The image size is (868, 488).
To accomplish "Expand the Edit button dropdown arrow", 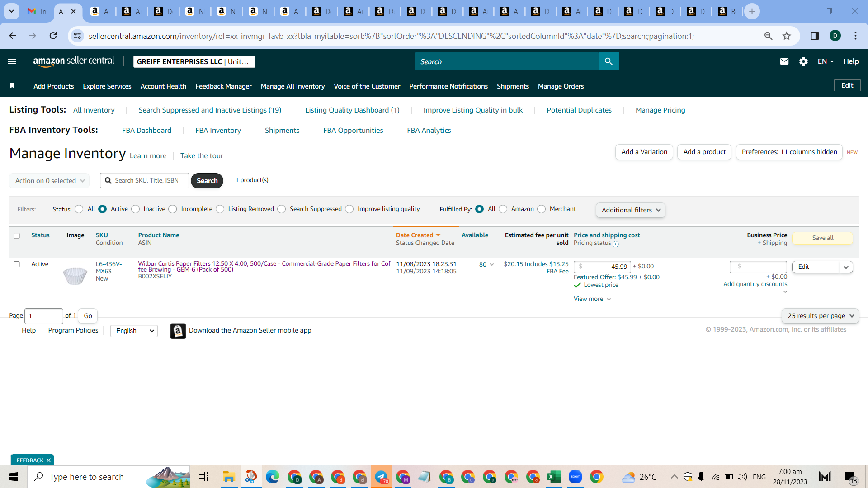I will [x=846, y=267].
